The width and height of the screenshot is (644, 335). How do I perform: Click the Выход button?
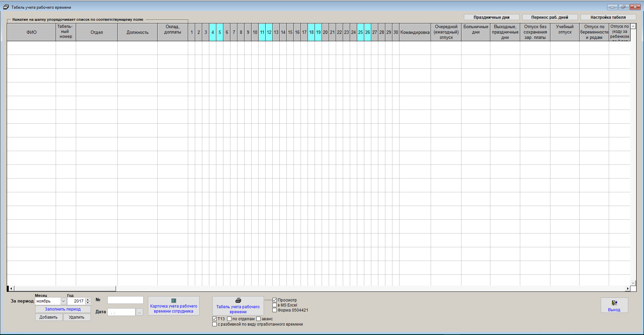click(614, 305)
